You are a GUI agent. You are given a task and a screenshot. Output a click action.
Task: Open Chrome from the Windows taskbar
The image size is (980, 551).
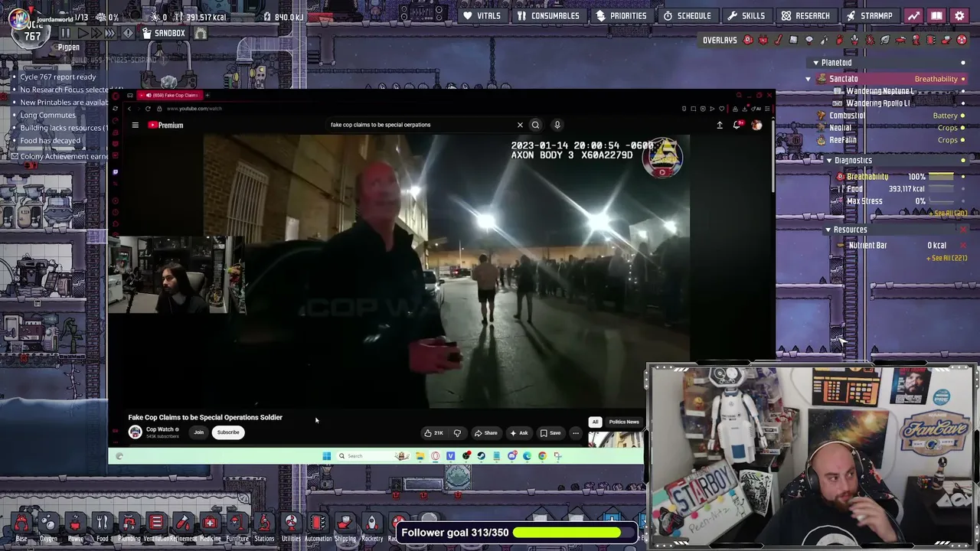[x=542, y=456]
